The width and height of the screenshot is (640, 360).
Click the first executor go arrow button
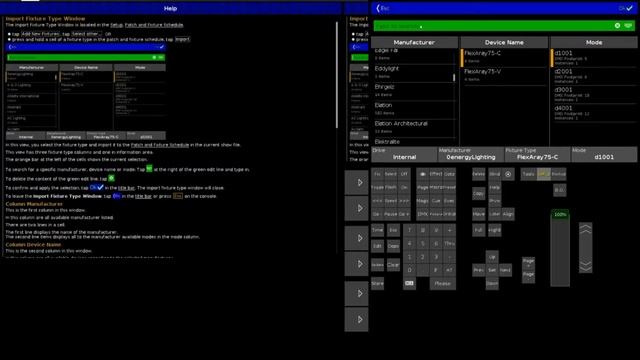pos(356,182)
